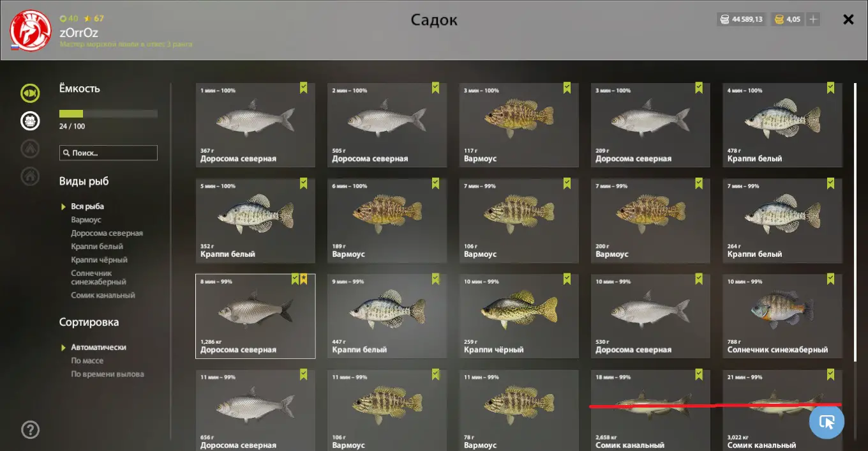868x451 pixels.
Task: Filter by Краппи белый species
Action: click(x=97, y=247)
